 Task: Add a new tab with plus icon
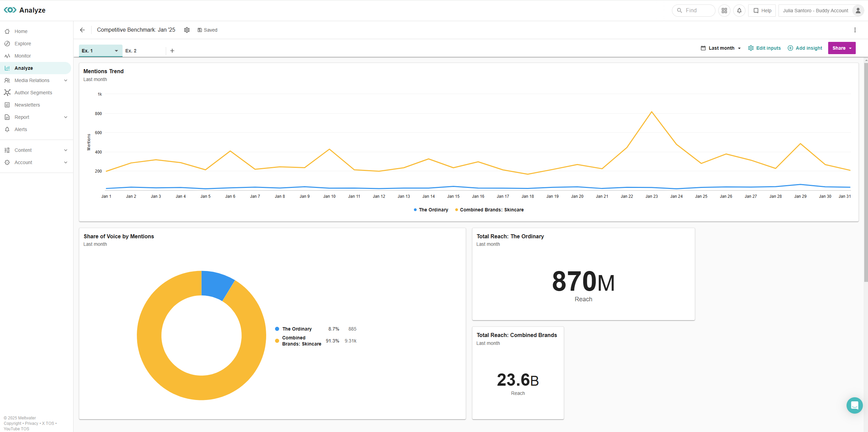pos(172,51)
